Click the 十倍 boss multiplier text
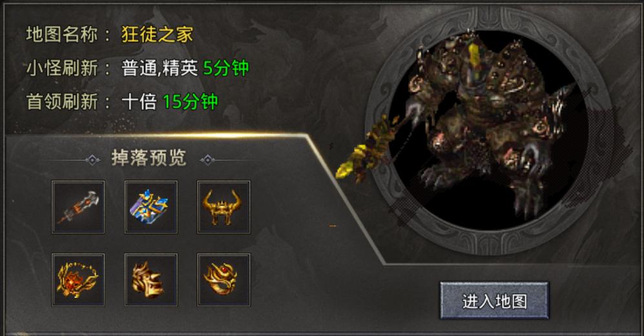644x336 pixels. (140, 102)
